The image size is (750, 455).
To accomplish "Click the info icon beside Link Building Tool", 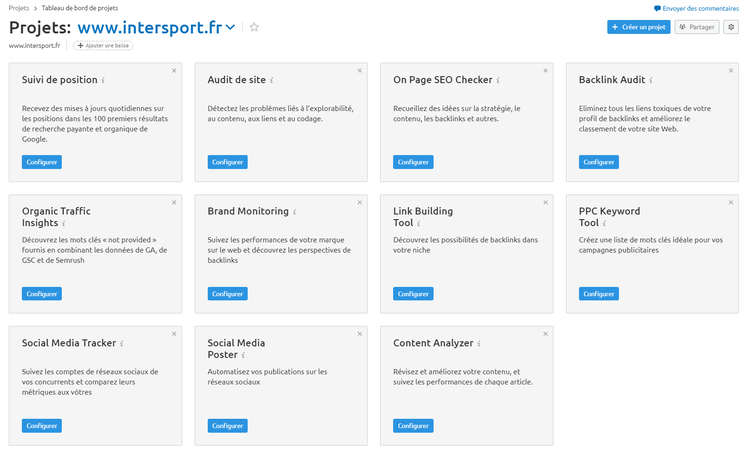I will 419,223.
